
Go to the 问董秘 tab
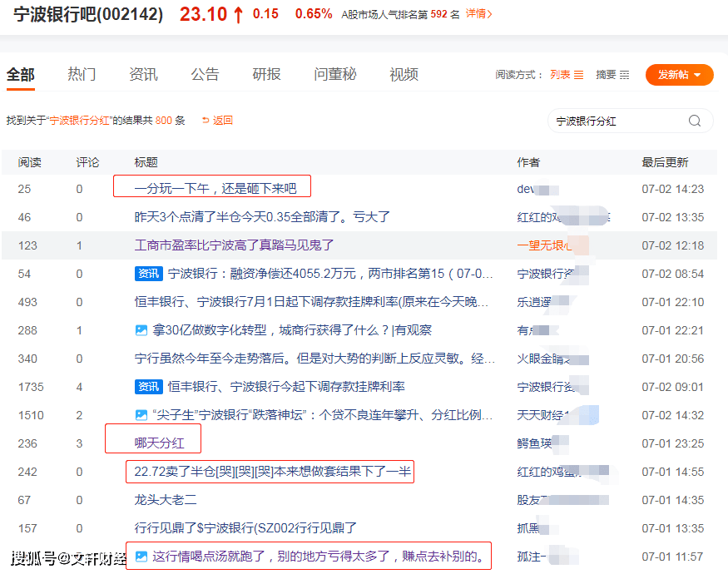tap(335, 74)
